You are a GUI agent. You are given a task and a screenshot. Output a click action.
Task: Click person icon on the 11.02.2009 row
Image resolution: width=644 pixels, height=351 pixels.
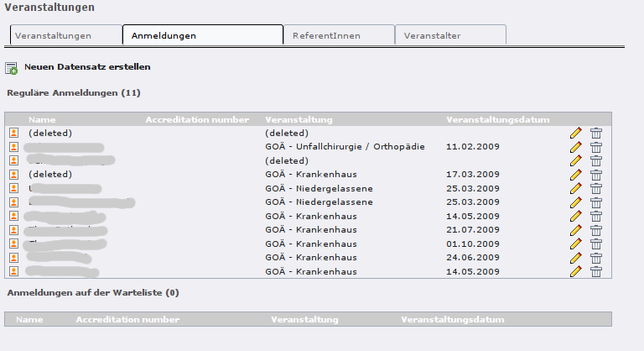coord(13,147)
